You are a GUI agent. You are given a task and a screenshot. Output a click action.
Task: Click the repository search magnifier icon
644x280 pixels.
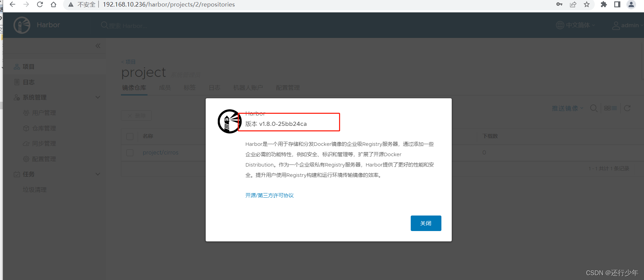pos(594,108)
